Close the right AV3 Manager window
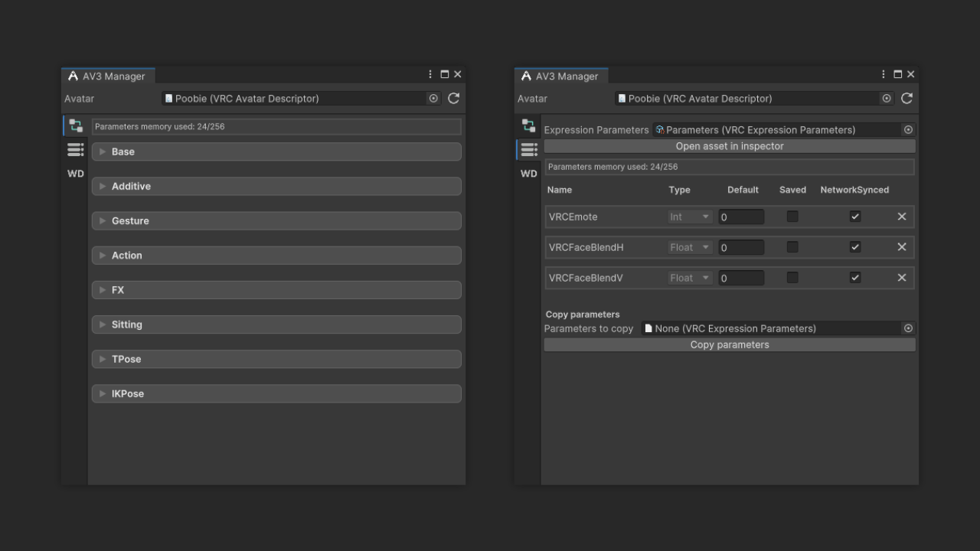 click(910, 74)
